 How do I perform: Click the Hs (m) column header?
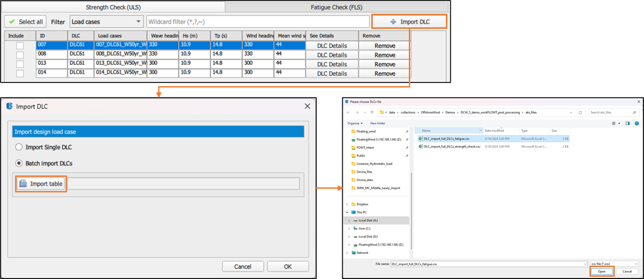point(195,36)
